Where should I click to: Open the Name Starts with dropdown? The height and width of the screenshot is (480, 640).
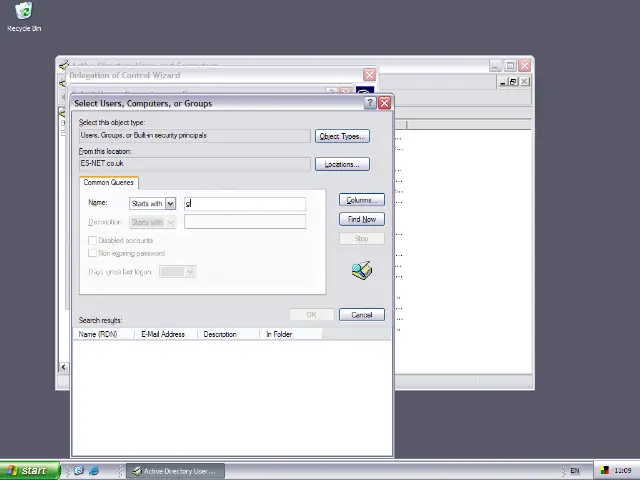tap(171, 203)
